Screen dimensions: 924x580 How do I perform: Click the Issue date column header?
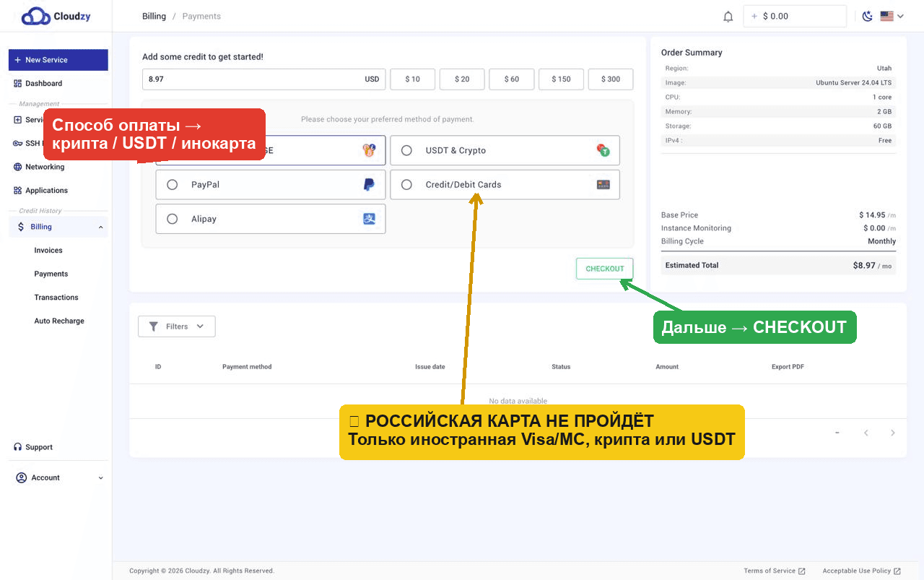coord(430,367)
